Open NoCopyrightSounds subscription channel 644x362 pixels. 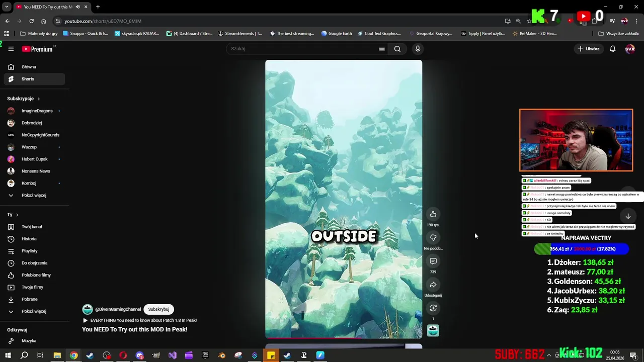34,135
